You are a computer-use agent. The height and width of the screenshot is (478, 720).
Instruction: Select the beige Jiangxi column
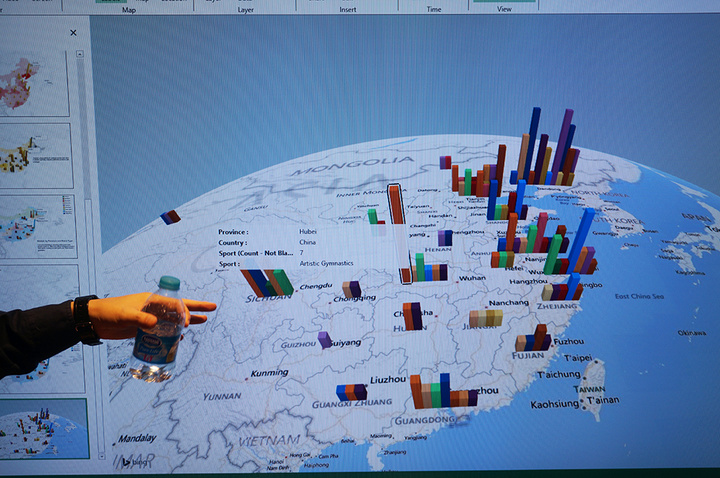pyautogui.click(x=485, y=318)
